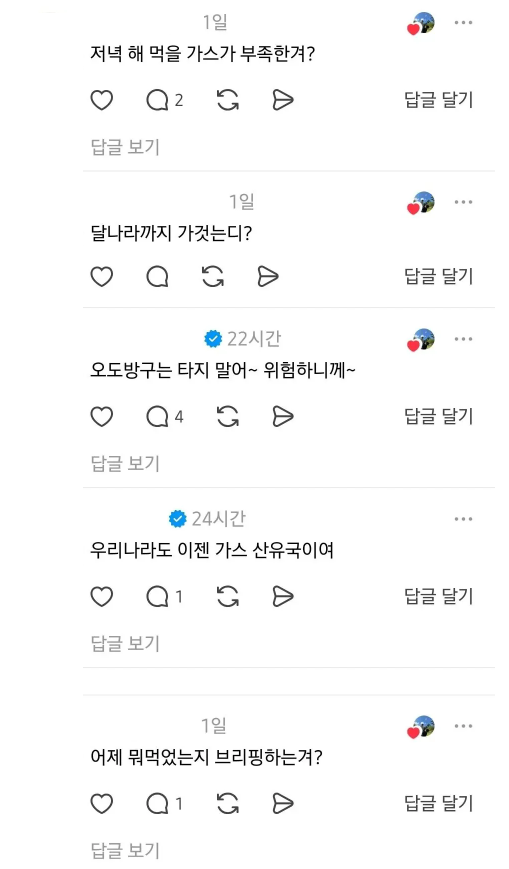509x869 pixels.
Task: Open replies bubble on '저녁 해 먹을 가스가 부족한겨?'
Action: point(164,100)
